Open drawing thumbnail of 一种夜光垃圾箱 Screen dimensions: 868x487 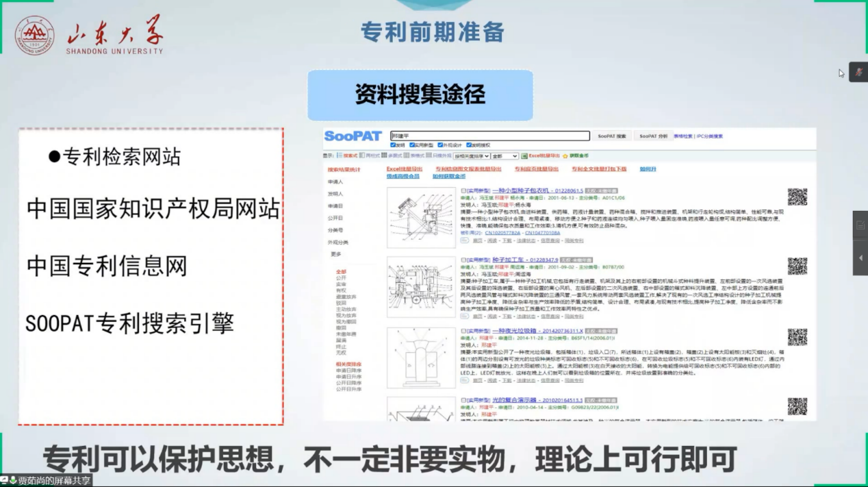tap(420, 357)
